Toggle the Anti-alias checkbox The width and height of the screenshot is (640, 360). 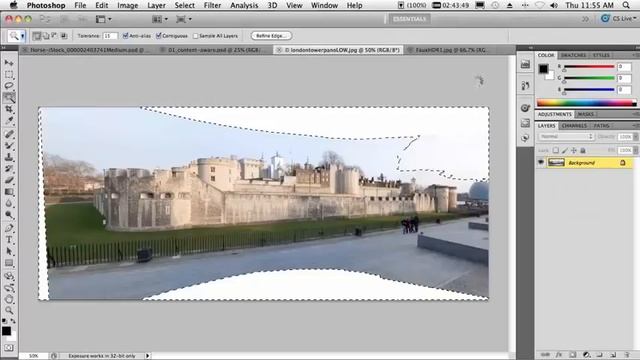(125, 36)
